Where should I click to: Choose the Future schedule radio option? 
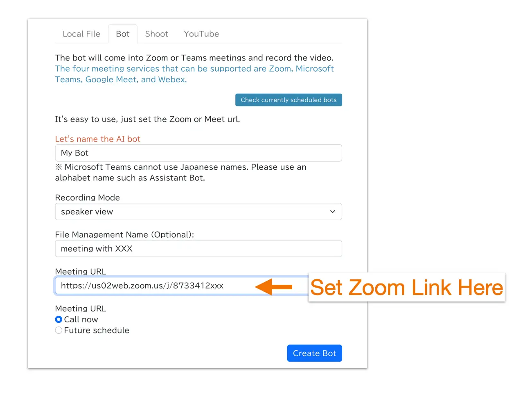tap(59, 330)
